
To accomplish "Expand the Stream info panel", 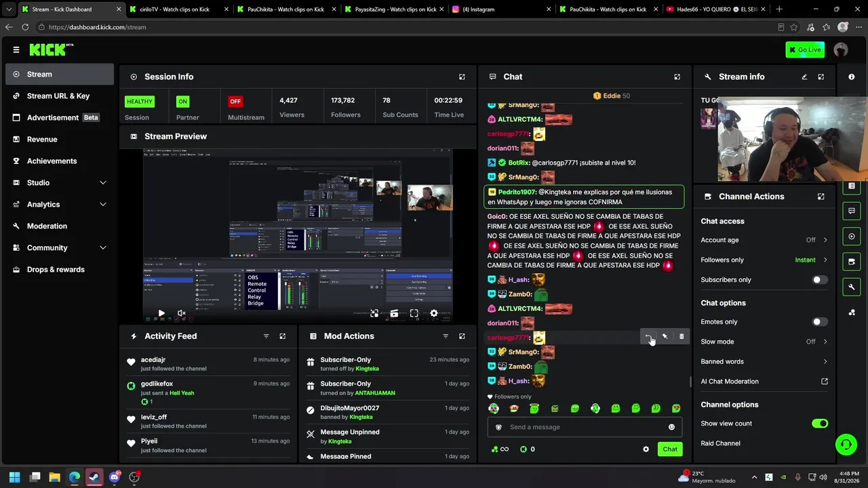I will tap(821, 77).
